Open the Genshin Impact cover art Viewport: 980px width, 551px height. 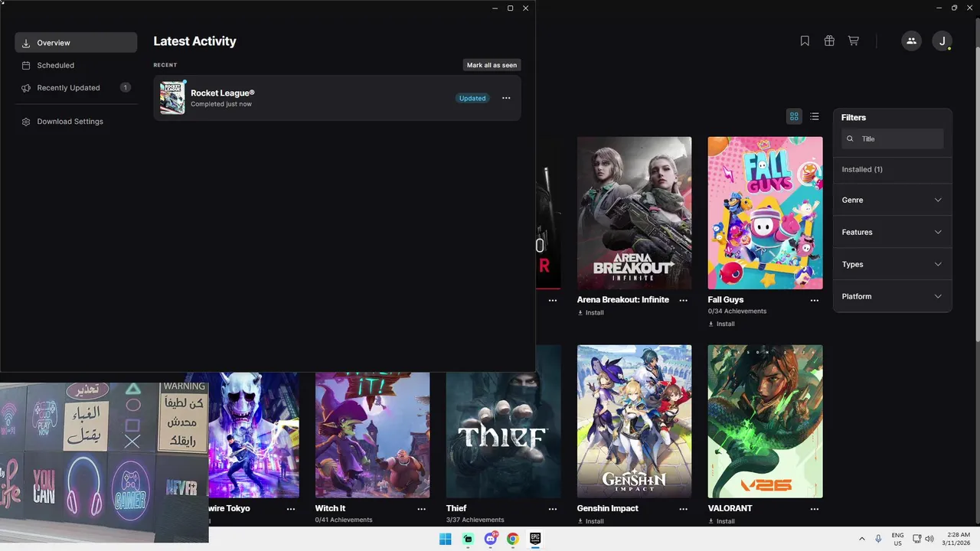pyautogui.click(x=634, y=421)
